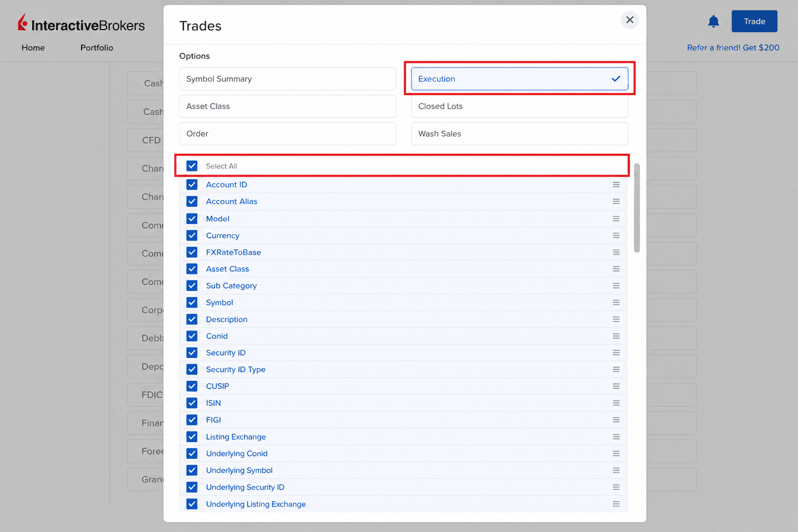Open the Home menu
The height and width of the screenshot is (532, 798).
tap(33, 48)
